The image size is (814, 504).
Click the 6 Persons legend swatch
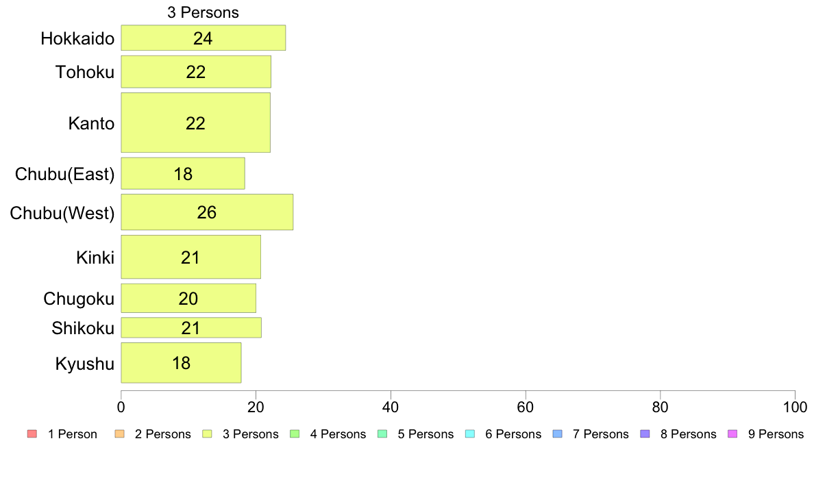(x=470, y=434)
